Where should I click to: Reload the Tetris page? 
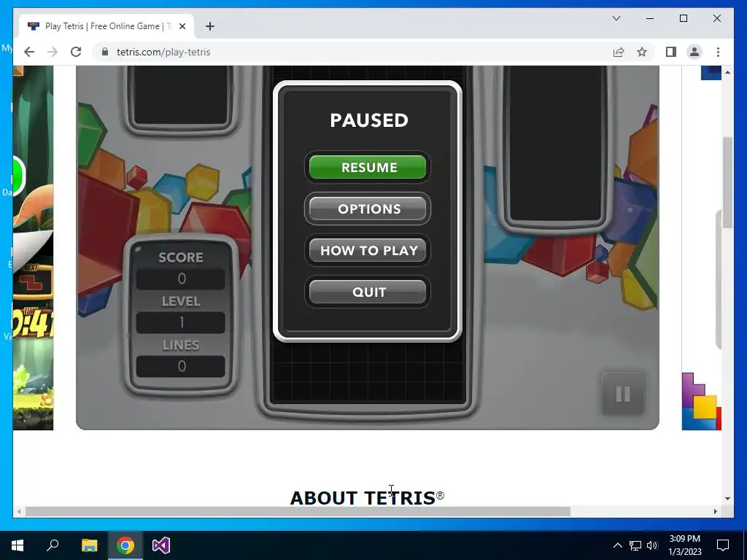[76, 52]
